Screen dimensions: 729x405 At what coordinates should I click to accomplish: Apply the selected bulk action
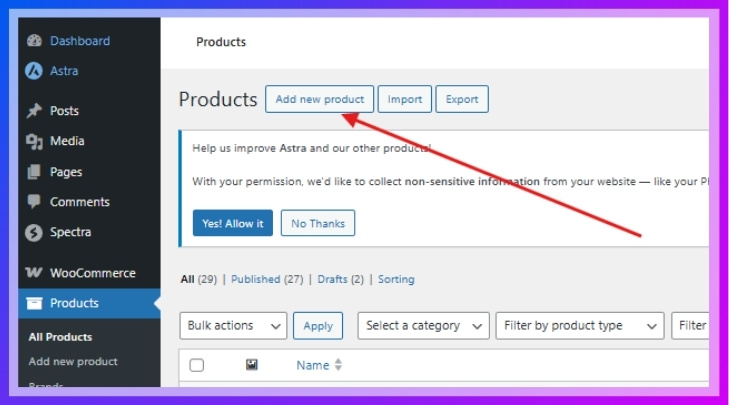click(x=318, y=326)
